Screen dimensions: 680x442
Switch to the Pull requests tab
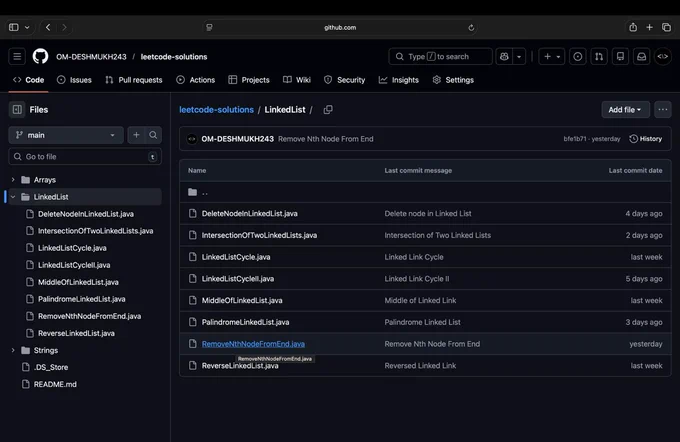tap(134, 80)
